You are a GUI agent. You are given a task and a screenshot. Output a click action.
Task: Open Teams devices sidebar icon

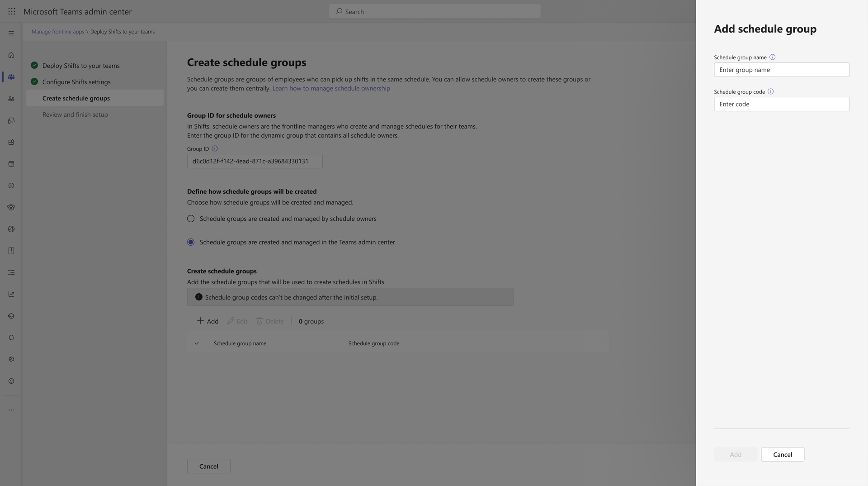point(11,120)
